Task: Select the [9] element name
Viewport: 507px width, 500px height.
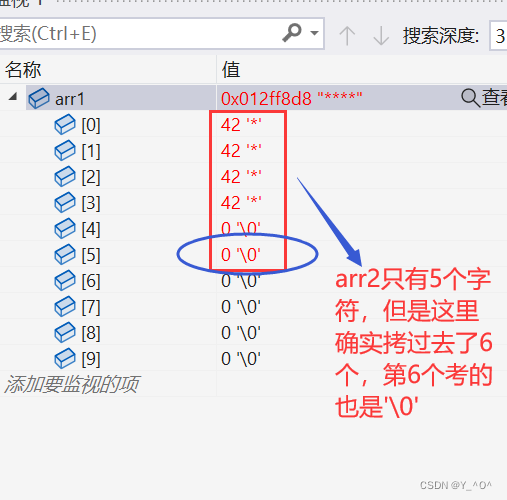Action: coord(91,359)
